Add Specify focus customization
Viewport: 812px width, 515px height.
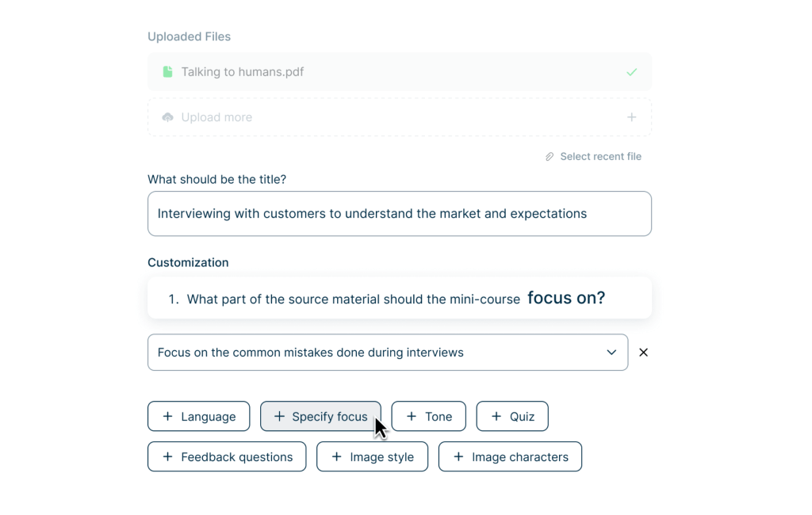tap(320, 417)
